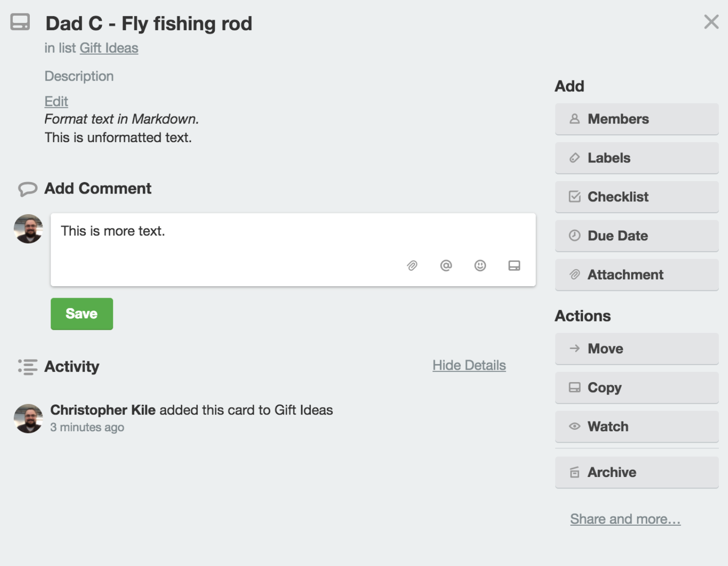Toggle Watch on this card
Viewport: 728px width, 566px height.
tap(637, 427)
